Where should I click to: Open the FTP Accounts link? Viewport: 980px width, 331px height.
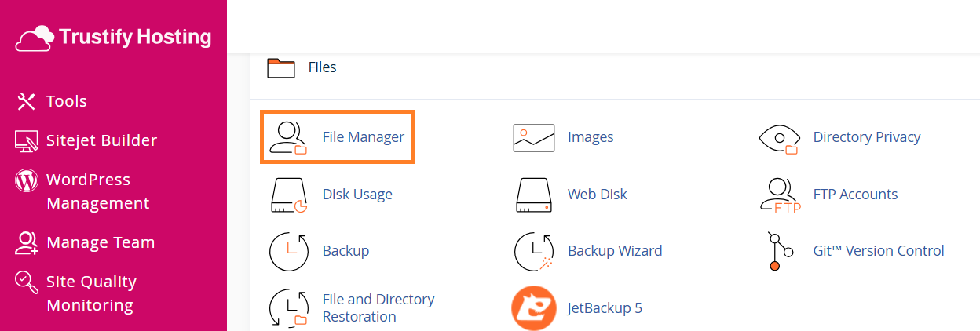pos(855,195)
